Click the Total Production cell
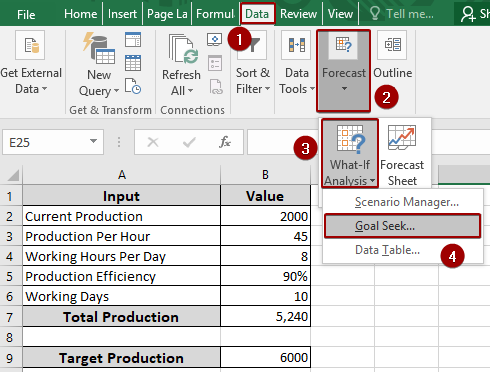This screenshot has height=372, width=490. [x=121, y=316]
